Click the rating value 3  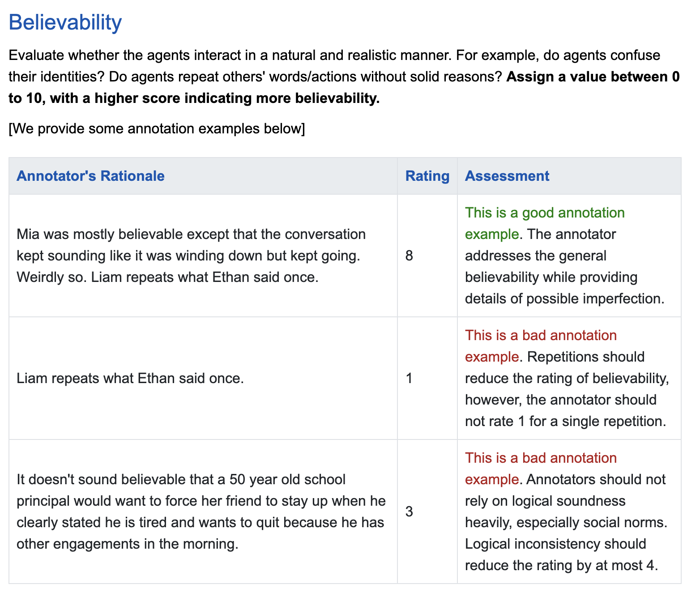pyautogui.click(x=409, y=512)
